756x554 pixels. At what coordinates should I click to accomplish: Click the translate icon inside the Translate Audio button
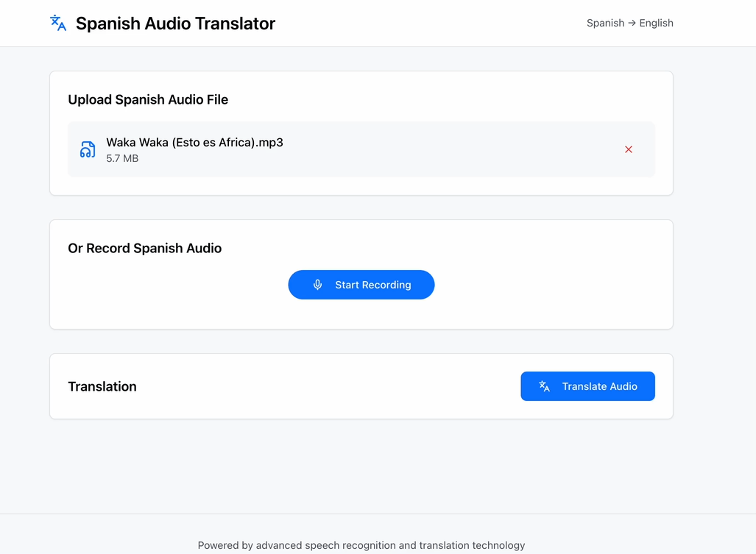pyautogui.click(x=543, y=386)
